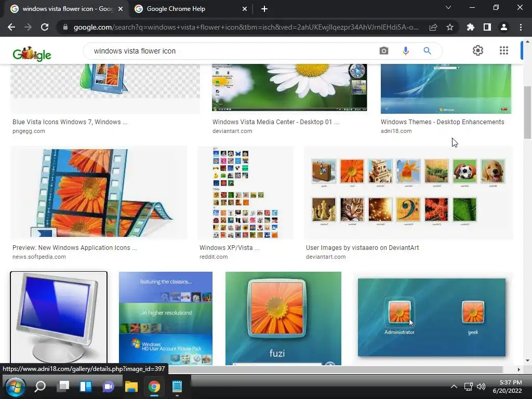Select the icon grid collage thumbnail

[246, 193]
